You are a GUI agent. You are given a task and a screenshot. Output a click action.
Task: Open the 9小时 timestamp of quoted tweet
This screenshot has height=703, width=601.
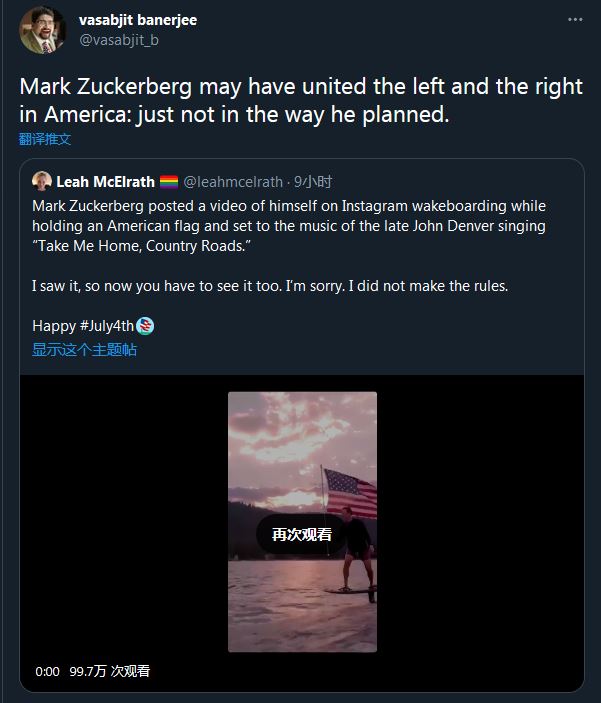point(313,182)
